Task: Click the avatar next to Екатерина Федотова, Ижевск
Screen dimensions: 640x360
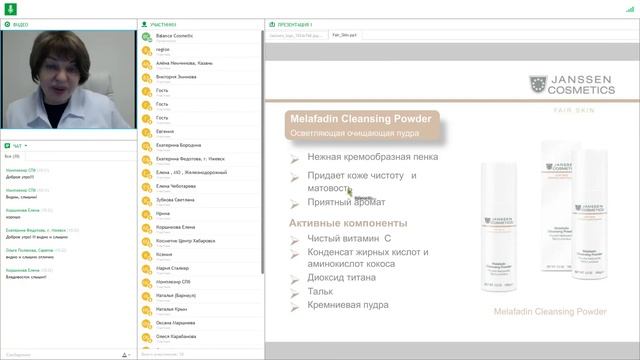Action: 147,160
